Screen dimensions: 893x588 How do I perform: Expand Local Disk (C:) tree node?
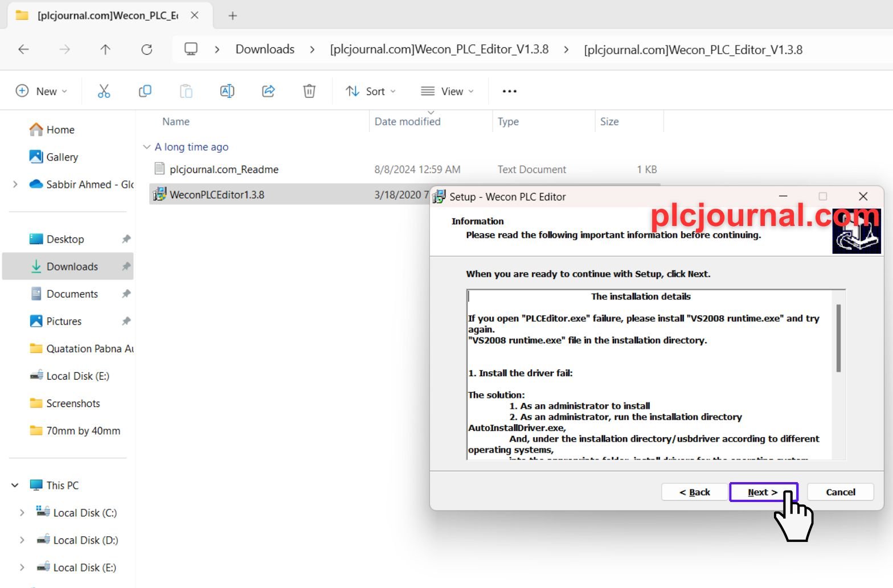[22, 512]
